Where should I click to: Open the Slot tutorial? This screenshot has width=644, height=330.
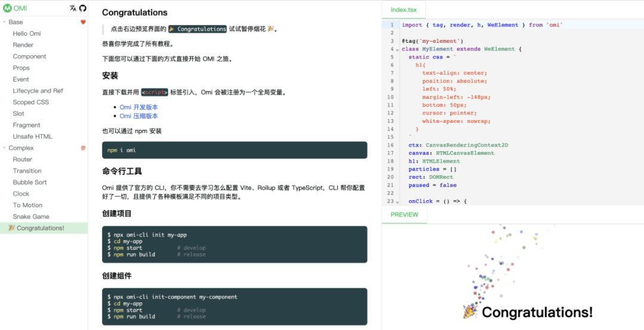pyautogui.click(x=18, y=114)
